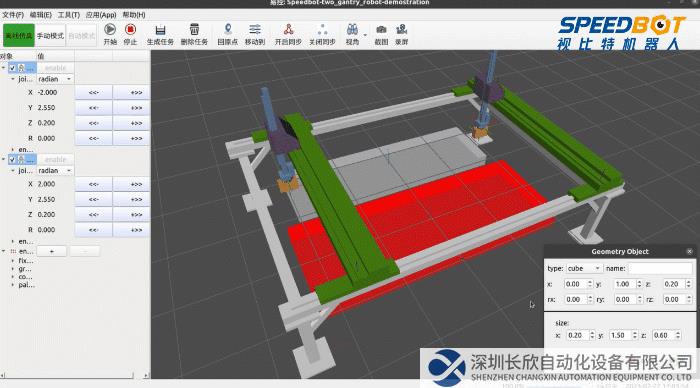The width and height of the screenshot is (700, 388).
Task: Click the rz 0.00 rotation field
Action: tap(677, 300)
